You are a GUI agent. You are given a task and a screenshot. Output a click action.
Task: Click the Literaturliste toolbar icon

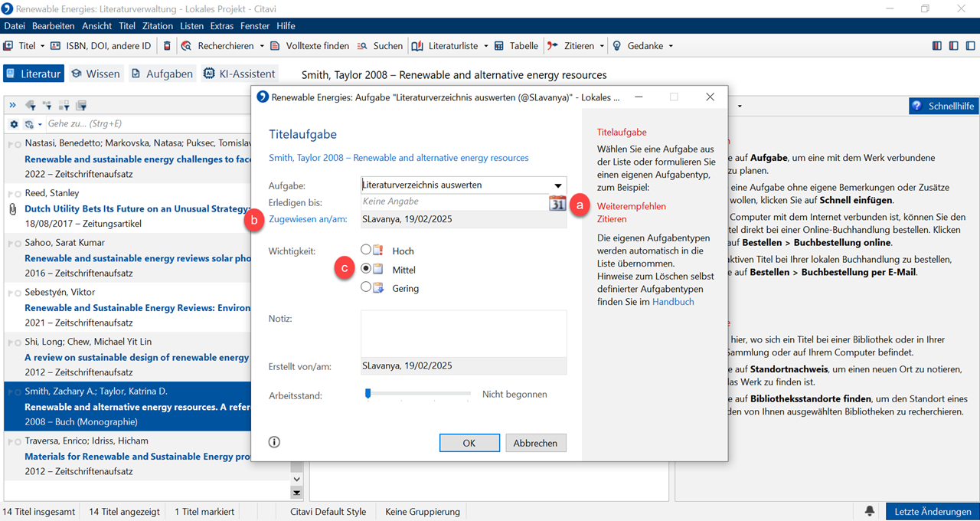tap(417, 46)
